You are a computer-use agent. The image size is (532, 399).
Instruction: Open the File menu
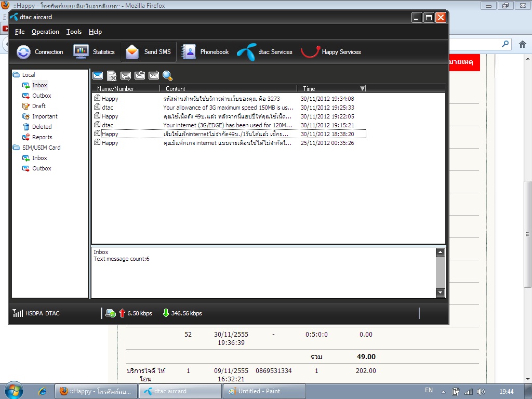tap(20, 32)
